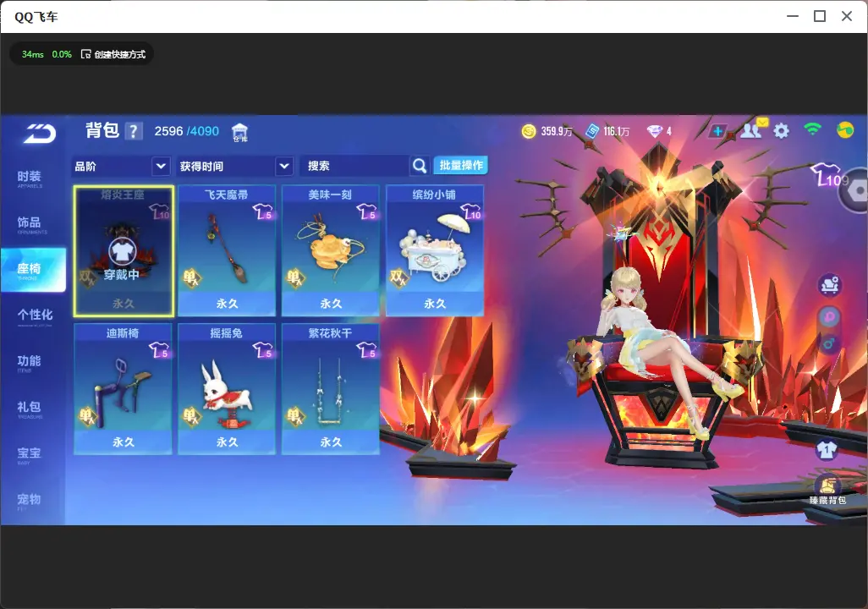
Task: Click the plus icon to add currency
Action: click(717, 131)
